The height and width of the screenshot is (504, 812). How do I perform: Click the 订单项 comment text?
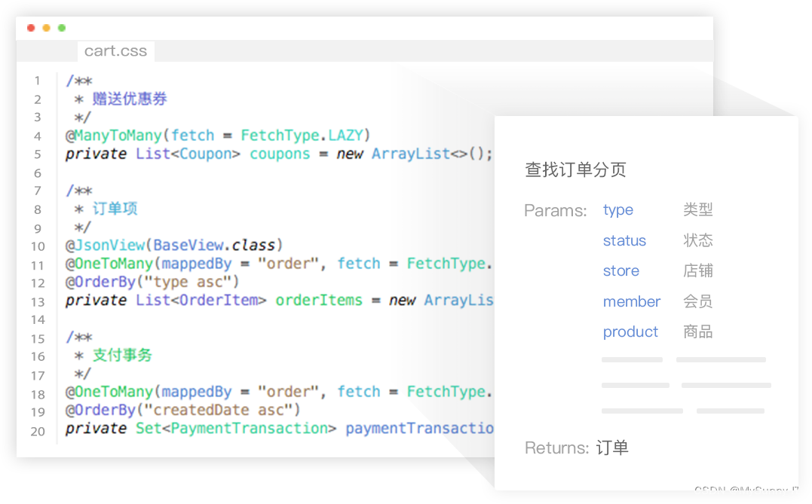click(115, 209)
